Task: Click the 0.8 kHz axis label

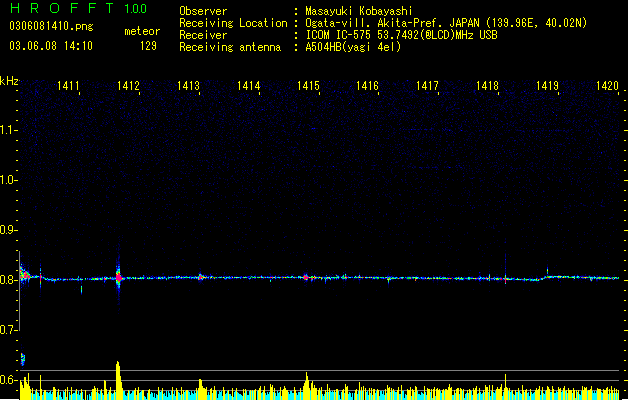Action: [8, 280]
